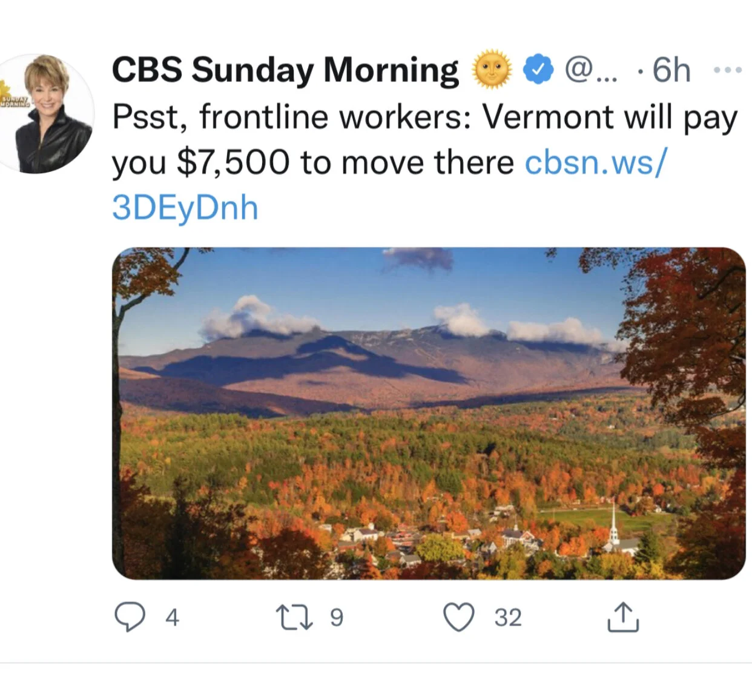Open the cbsn.ws article link
The width and height of the screenshot is (752, 700).
[x=596, y=162]
